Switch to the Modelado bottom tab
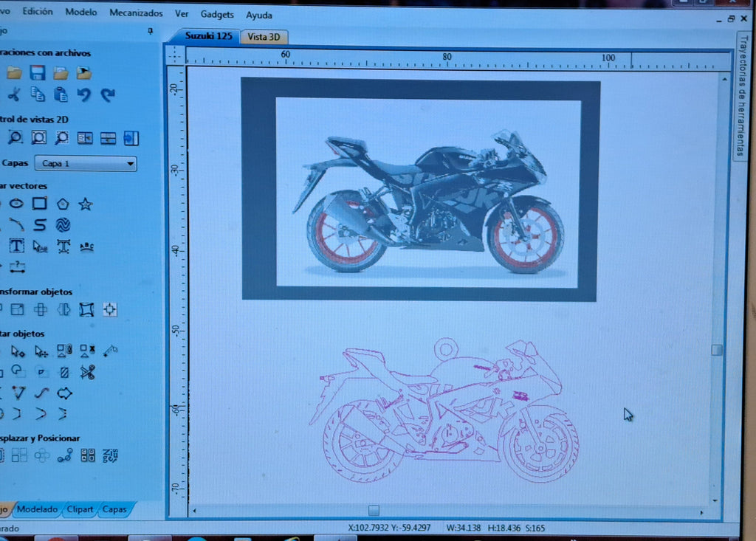Viewport: 756px width, 541px height. tap(37, 509)
